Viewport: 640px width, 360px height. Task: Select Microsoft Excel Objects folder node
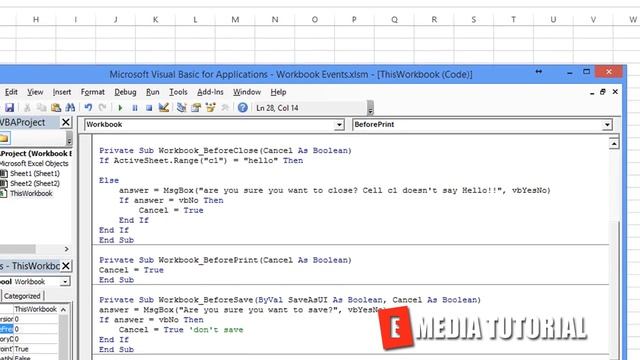coord(34,164)
